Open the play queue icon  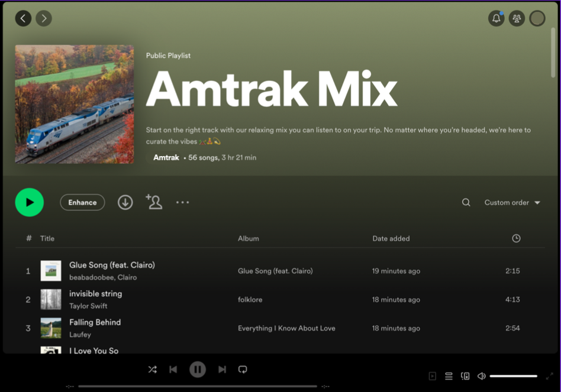449,376
